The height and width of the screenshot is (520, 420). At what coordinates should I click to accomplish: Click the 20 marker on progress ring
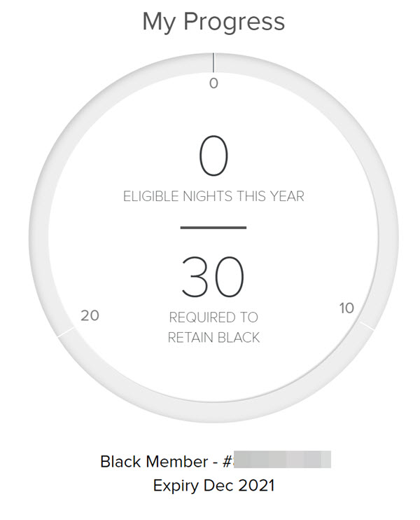90,315
